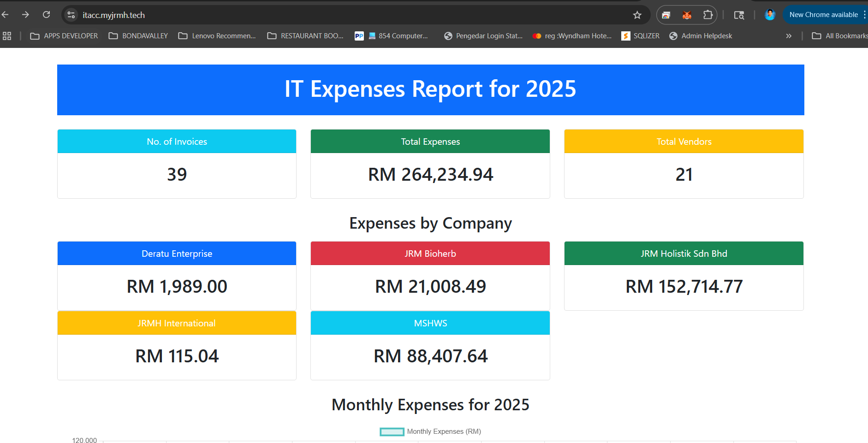Open the site information icon in address bar
The height and width of the screenshot is (443, 868).
pos(71,15)
